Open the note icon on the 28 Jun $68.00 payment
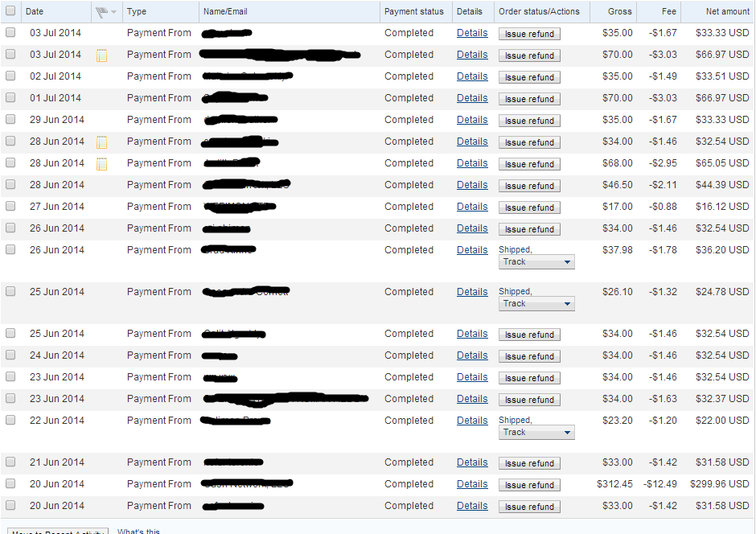Viewport: 756px width, 534px height. (x=101, y=164)
